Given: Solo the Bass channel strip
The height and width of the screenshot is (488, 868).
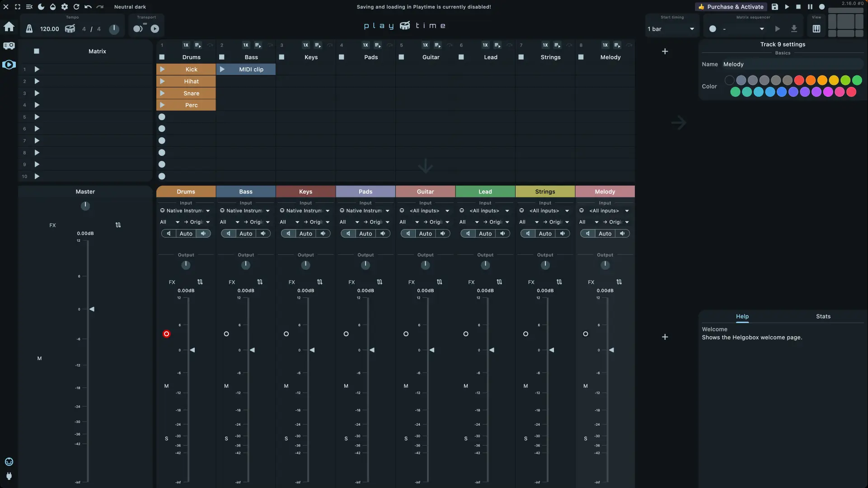Looking at the screenshot, I should pyautogui.click(x=226, y=439).
